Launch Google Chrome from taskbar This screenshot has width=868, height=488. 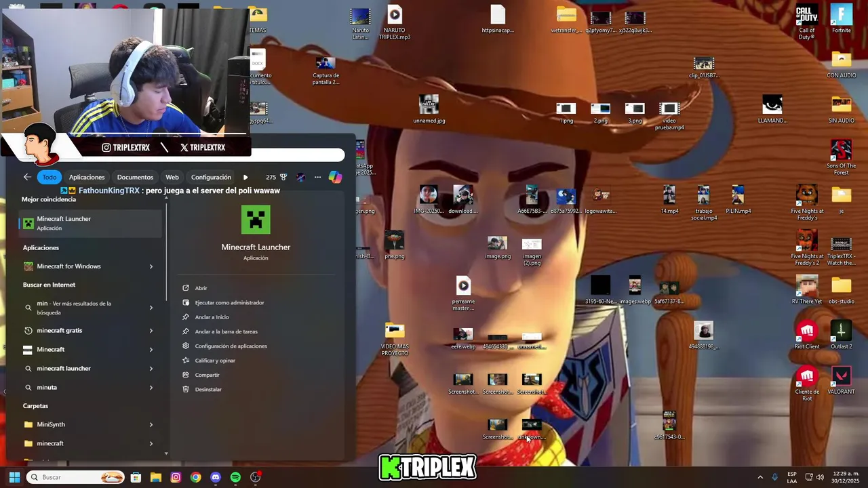point(195,477)
